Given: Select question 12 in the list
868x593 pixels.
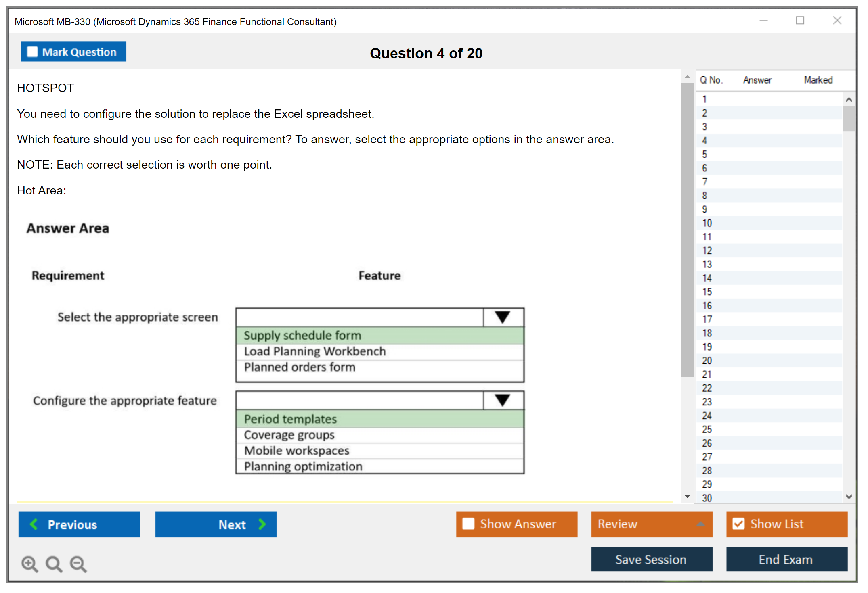Looking at the screenshot, I should coord(707,251).
